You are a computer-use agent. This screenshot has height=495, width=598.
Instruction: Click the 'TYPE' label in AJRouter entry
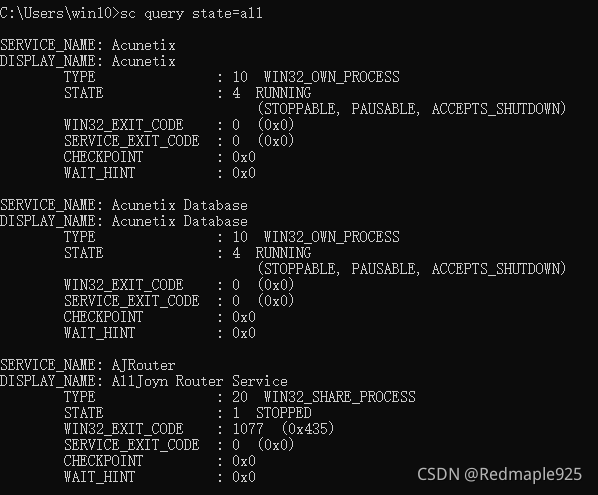click(80, 397)
